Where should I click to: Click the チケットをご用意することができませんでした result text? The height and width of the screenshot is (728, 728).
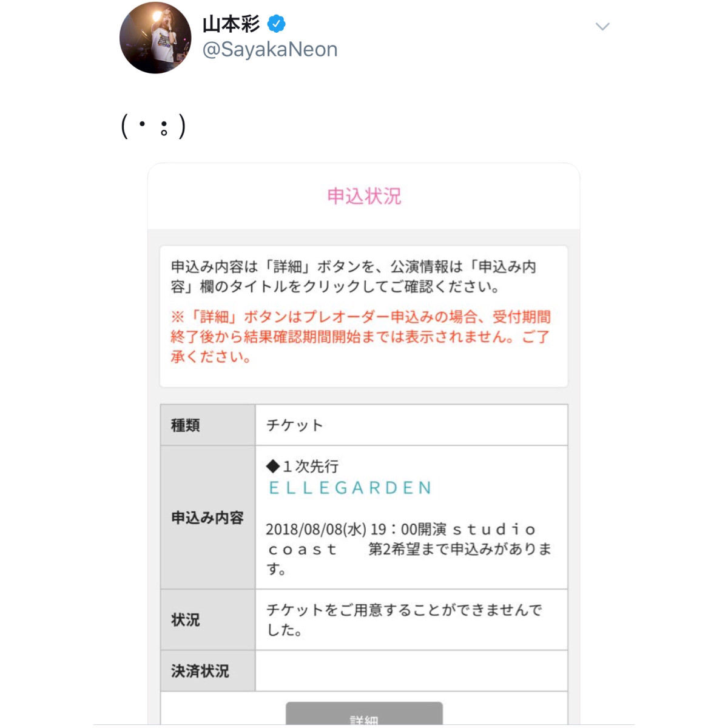(x=404, y=619)
